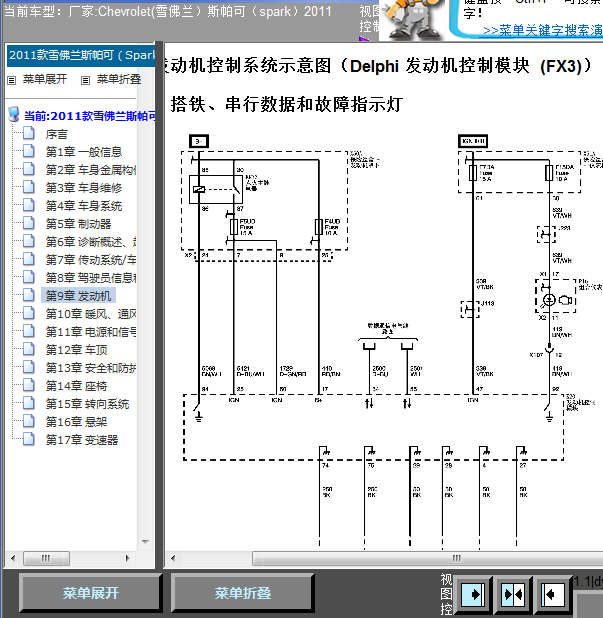Click sidebar vertical scroll down arrow
Image resolution: width=603 pixels, height=618 pixels.
point(145,542)
